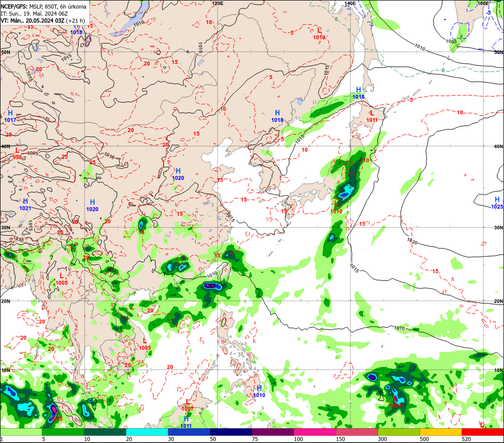Viewport: 504px width, 443px height.
Task: Click the NCEP/GFS MSLP 850T title line
Action: tap(43, 7)
